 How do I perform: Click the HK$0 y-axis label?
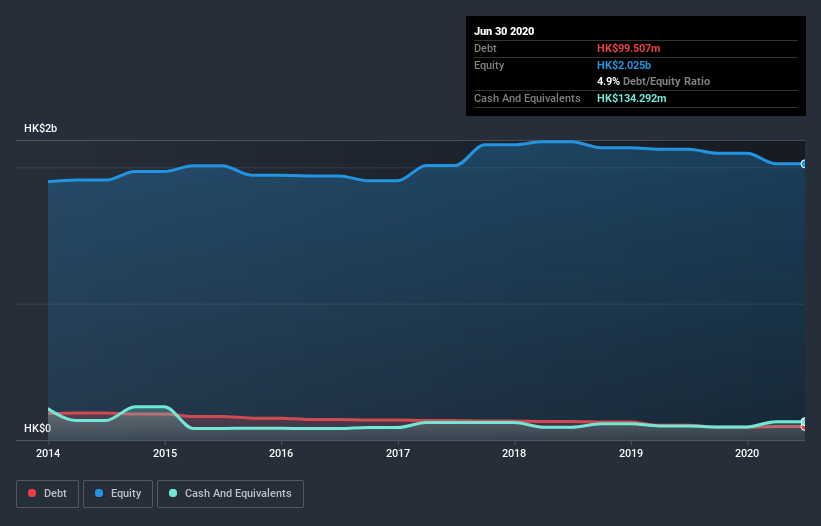tap(38, 428)
